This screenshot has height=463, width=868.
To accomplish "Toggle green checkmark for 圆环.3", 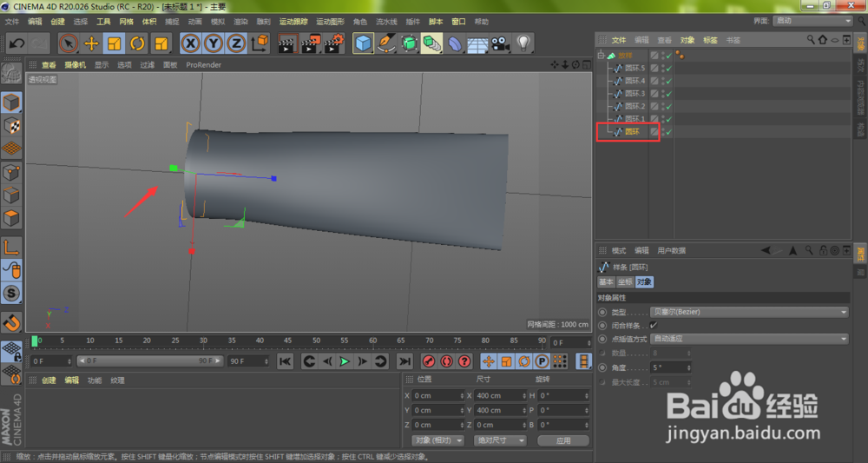I will [669, 94].
